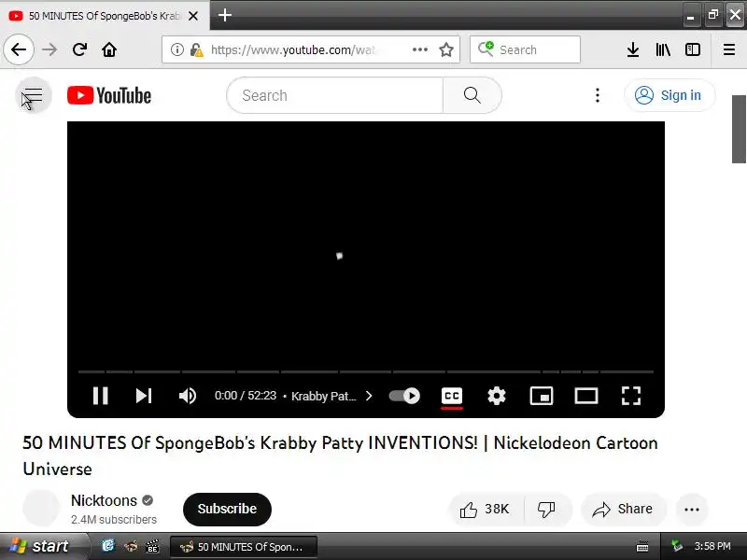Click the network tray icon
Image resolution: width=747 pixels, height=560 pixels.
676,546
